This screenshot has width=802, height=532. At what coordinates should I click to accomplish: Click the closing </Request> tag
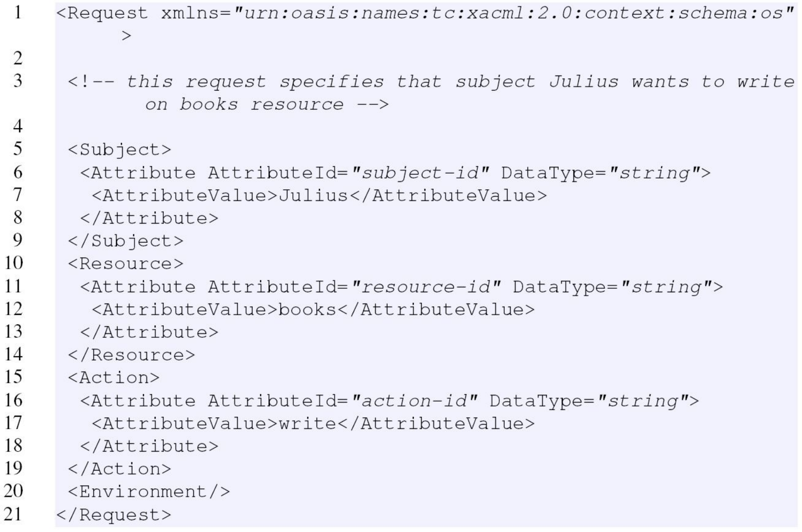[x=114, y=514]
